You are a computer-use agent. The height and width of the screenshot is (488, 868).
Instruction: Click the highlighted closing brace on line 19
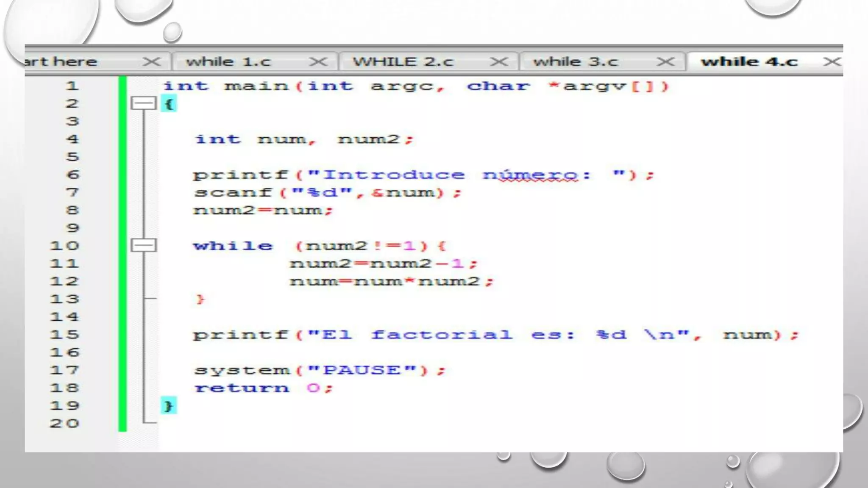pos(168,406)
